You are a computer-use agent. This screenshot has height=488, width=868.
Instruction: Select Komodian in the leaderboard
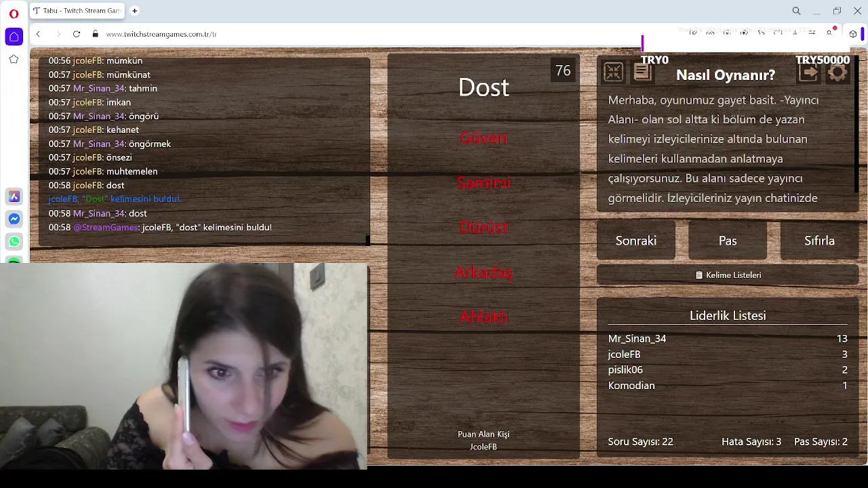tap(728, 386)
